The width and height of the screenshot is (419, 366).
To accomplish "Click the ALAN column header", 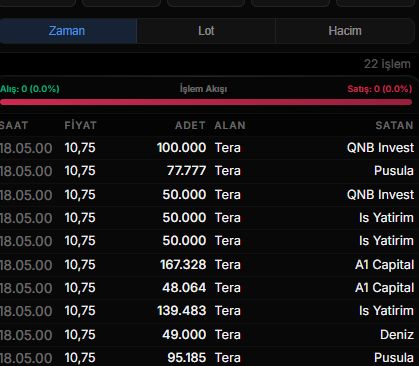I will [230, 125].
